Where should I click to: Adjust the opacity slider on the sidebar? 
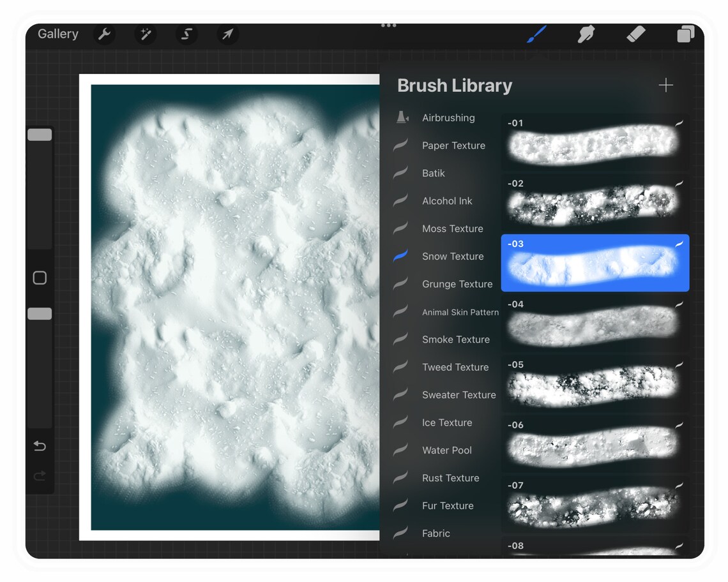pos(40,313)
